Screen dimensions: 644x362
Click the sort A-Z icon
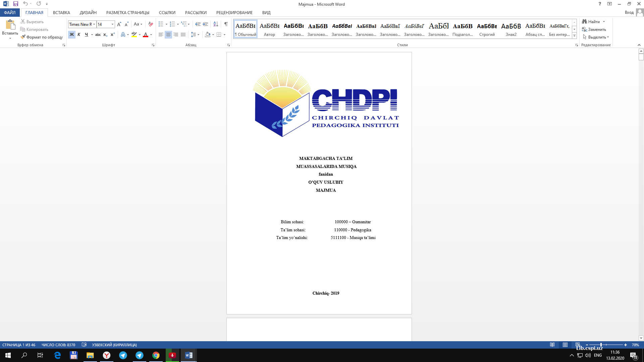point(216,24)
